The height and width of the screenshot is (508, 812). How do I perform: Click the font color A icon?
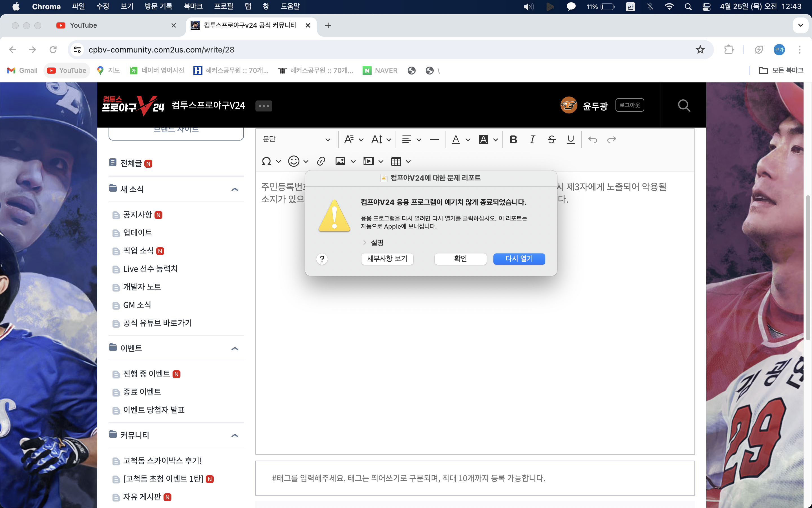click(456, 139)
